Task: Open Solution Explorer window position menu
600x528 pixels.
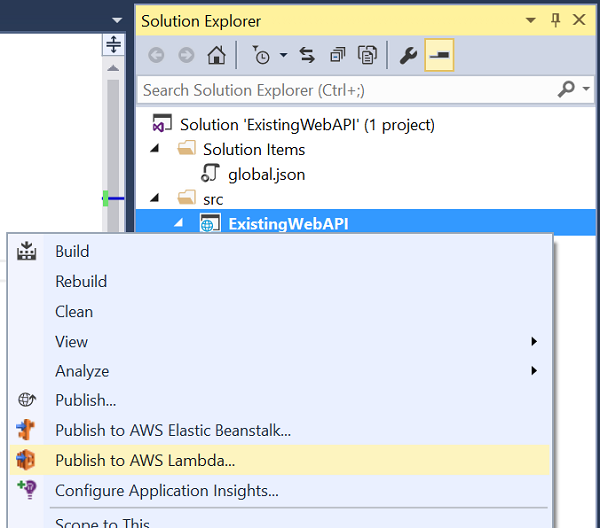Action: pos(530,20)
